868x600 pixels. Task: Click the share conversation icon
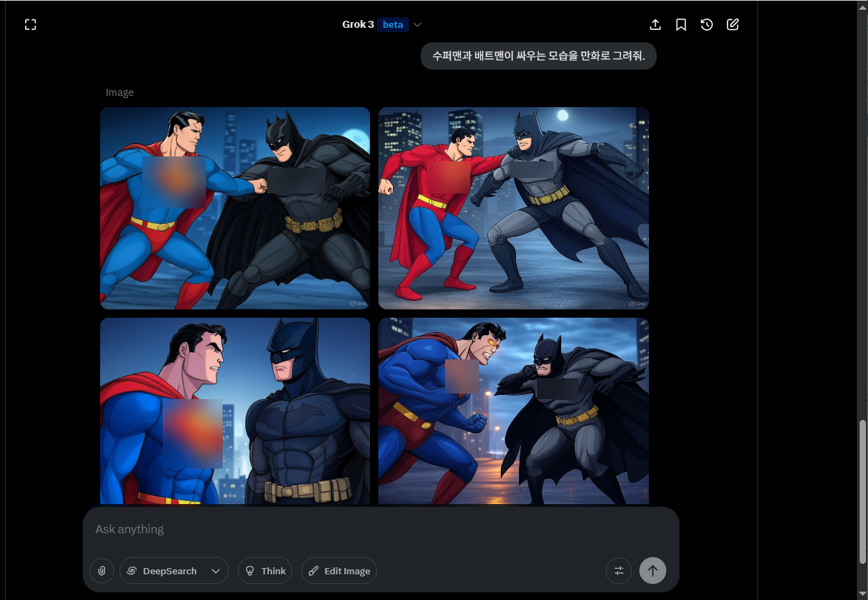655,24
